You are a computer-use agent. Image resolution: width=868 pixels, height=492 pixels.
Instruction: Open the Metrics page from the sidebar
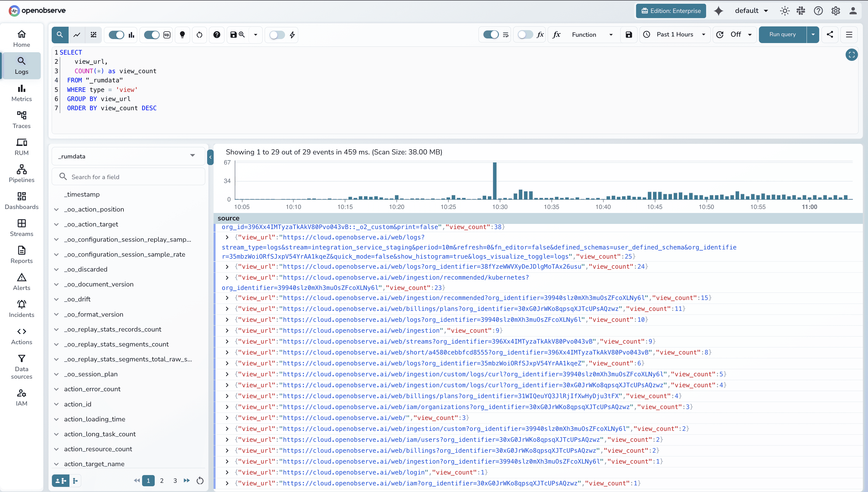point(21,93)
